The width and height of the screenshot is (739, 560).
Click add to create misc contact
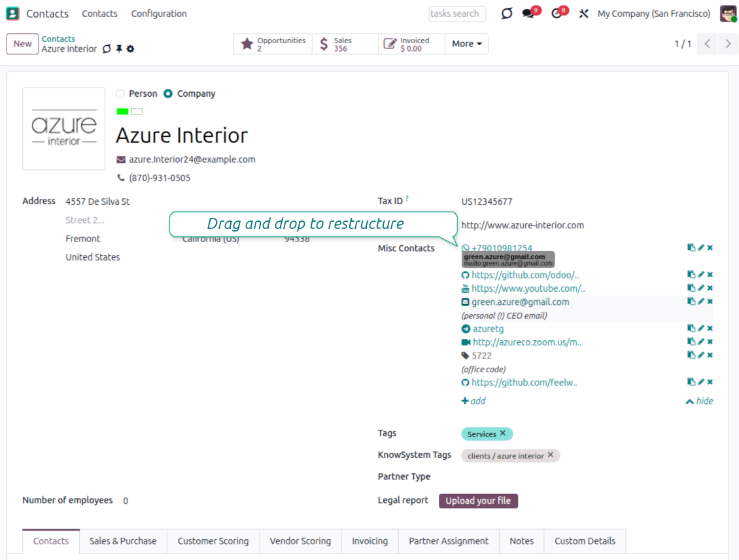coord(473,401)
